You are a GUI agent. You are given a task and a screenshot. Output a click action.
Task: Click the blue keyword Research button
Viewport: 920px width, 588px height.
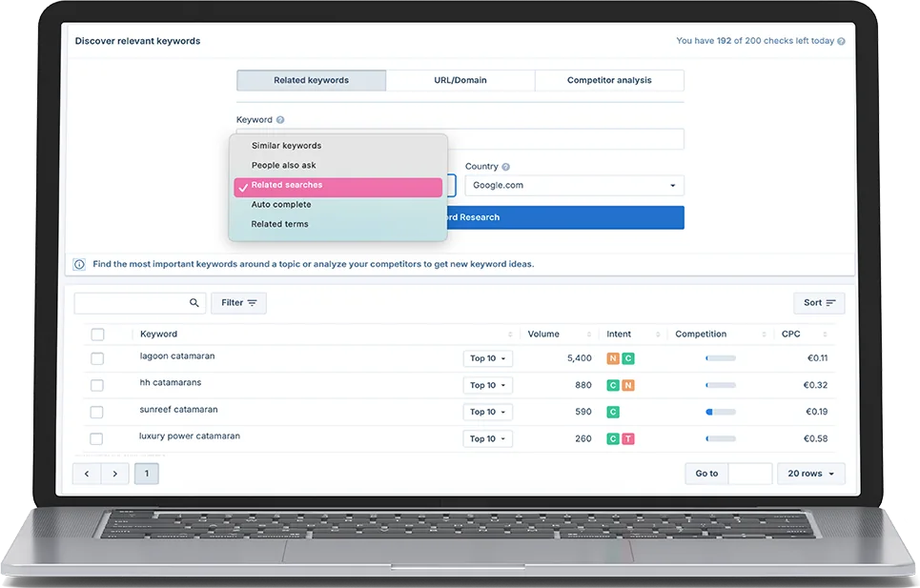(x=565, y=217)
